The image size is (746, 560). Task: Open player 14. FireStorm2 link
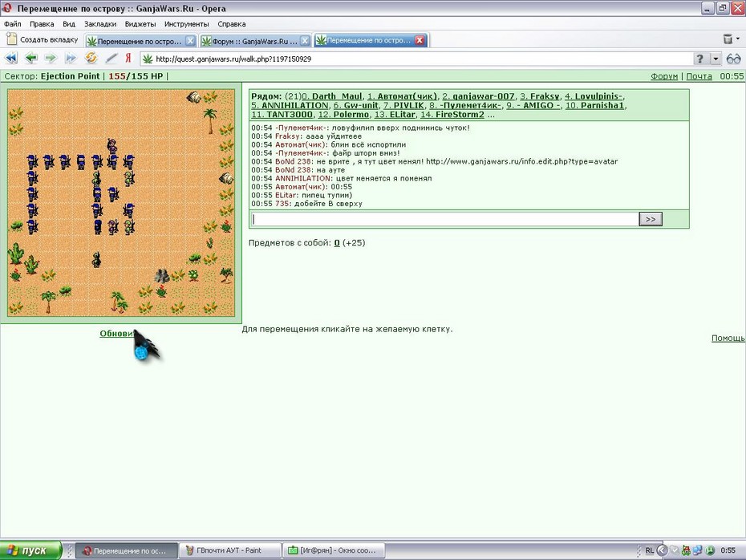point(452,114)
